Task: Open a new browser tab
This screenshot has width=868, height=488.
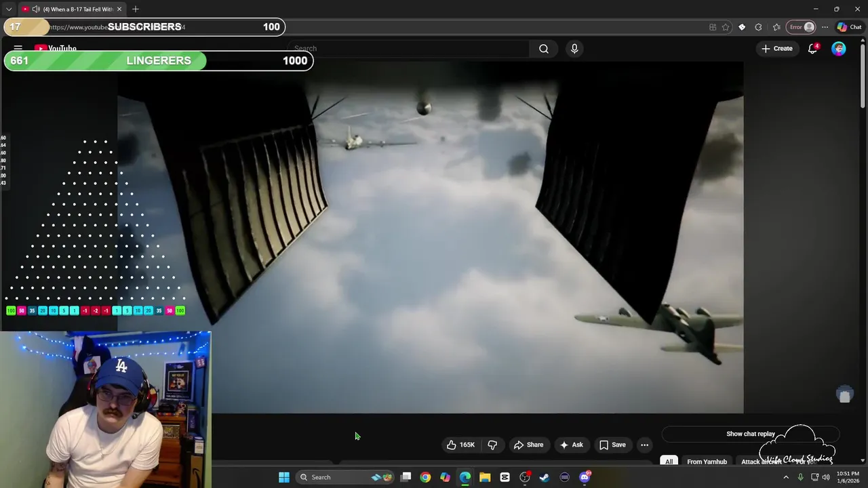Action: (x=136, y=9)
